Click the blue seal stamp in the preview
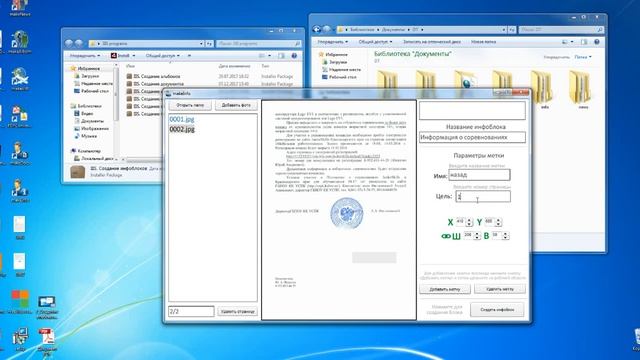The width and height of the screenshot is (640, 360). click(347, 213)
